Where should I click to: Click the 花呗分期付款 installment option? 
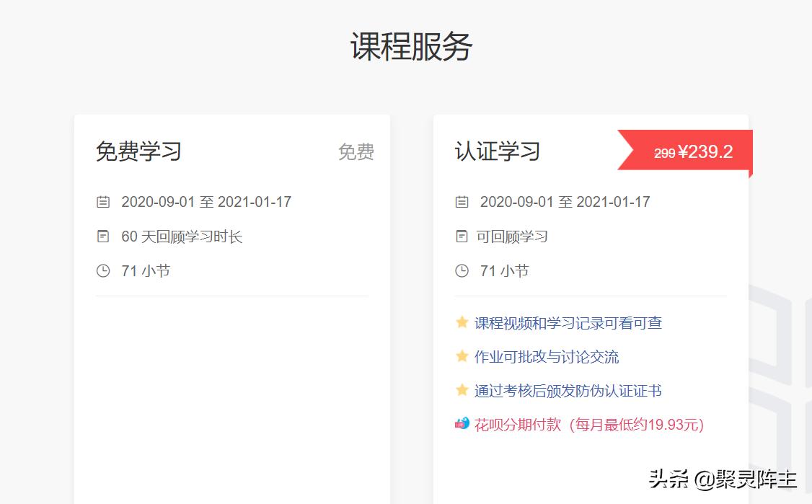click(517, 425)
